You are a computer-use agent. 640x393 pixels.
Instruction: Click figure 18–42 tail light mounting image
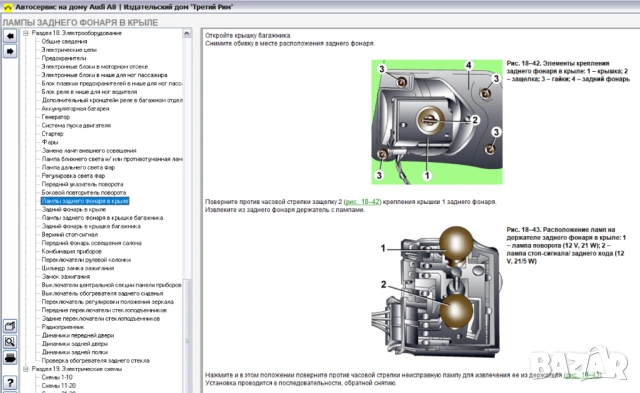click(x=437, y=122)
